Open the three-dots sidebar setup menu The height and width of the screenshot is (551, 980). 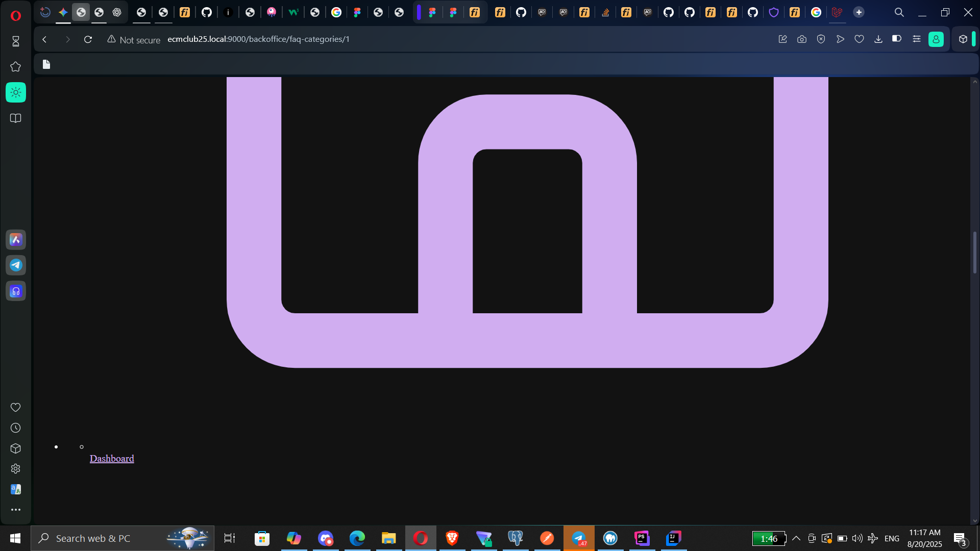point(15,510)
